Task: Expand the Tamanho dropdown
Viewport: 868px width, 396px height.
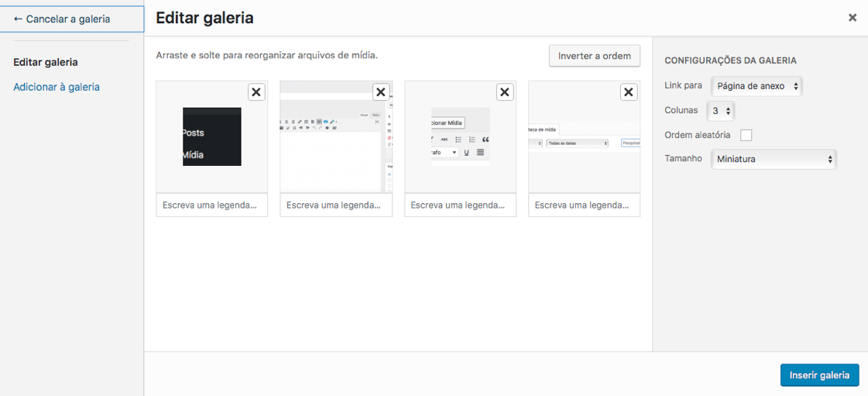Action: [773, 159]
